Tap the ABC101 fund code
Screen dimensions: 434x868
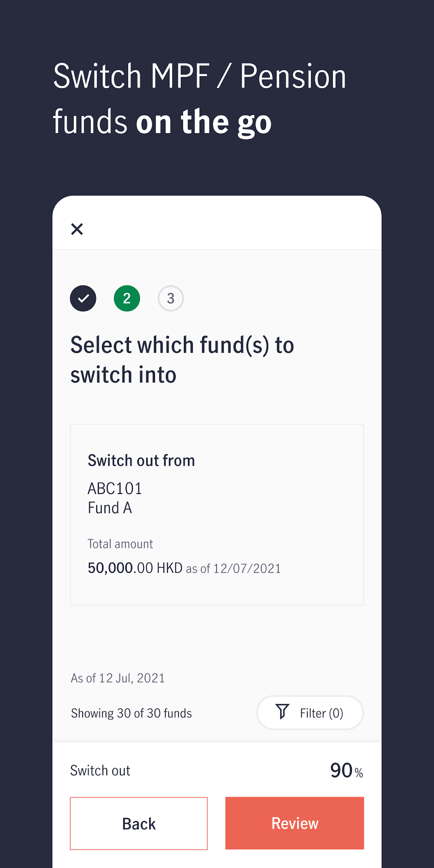pos(115,488)
